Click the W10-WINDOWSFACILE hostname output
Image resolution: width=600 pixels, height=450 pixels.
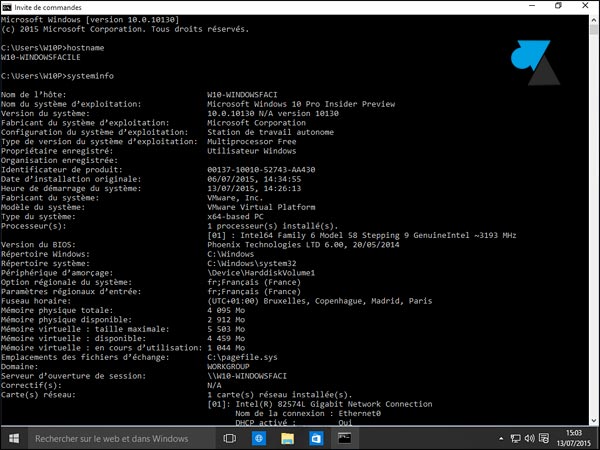[41, 57]
